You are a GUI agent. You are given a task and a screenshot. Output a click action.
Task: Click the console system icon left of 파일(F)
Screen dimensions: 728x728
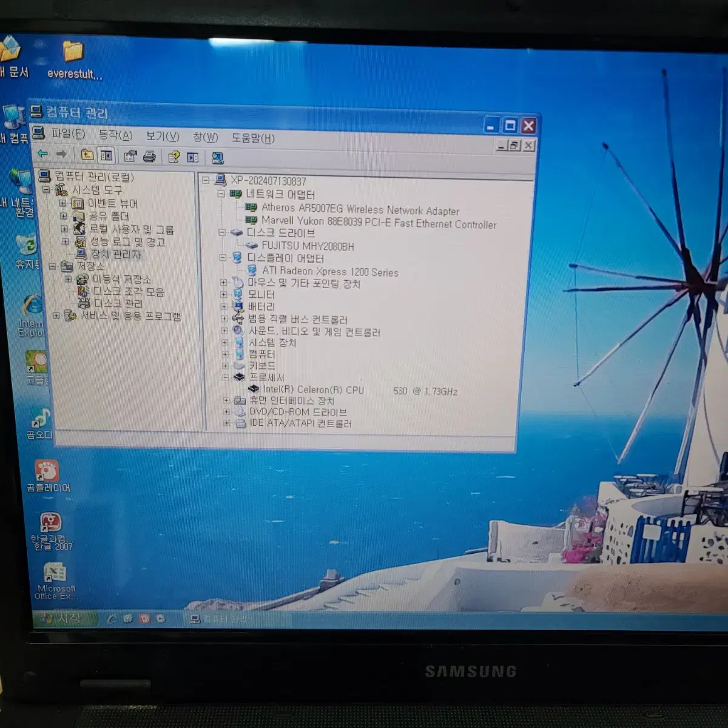[38, 133]
